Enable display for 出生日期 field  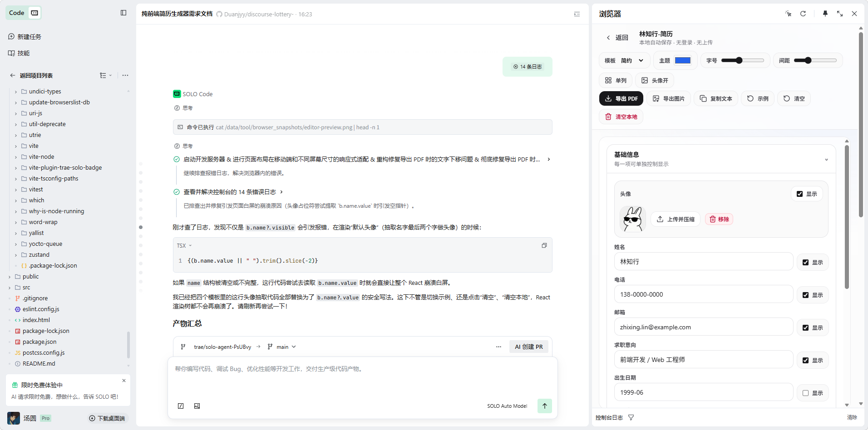point(805,393)
